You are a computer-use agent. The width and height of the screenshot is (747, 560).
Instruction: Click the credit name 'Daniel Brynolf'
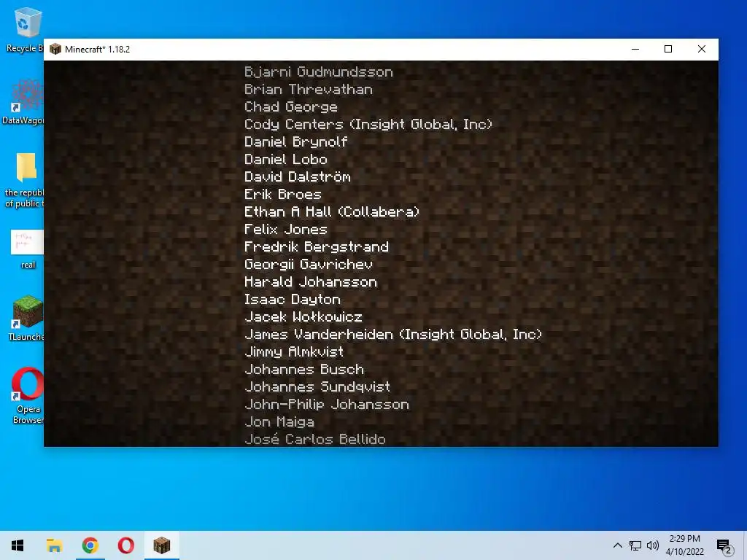click(x=296, y=142)
